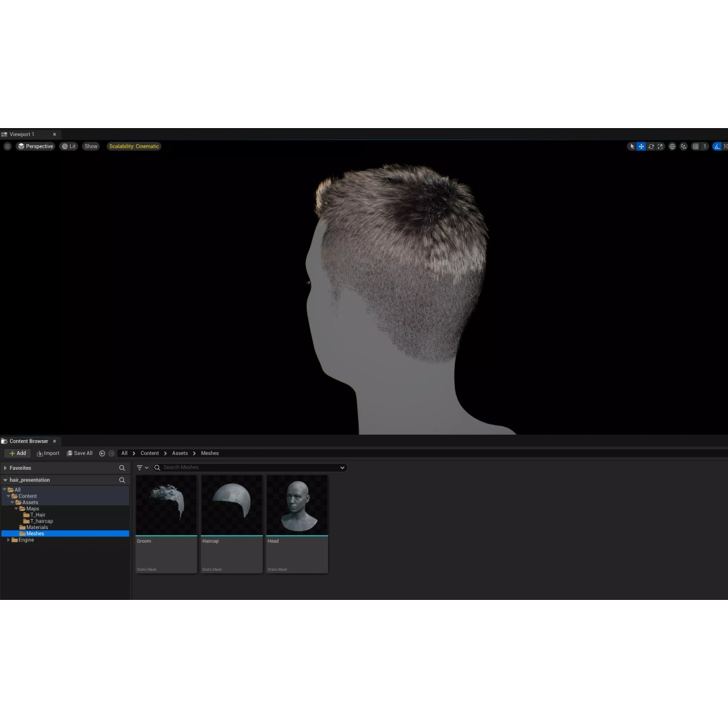Open the viewport options hamburger menu
728x728 pixels.
7,146
